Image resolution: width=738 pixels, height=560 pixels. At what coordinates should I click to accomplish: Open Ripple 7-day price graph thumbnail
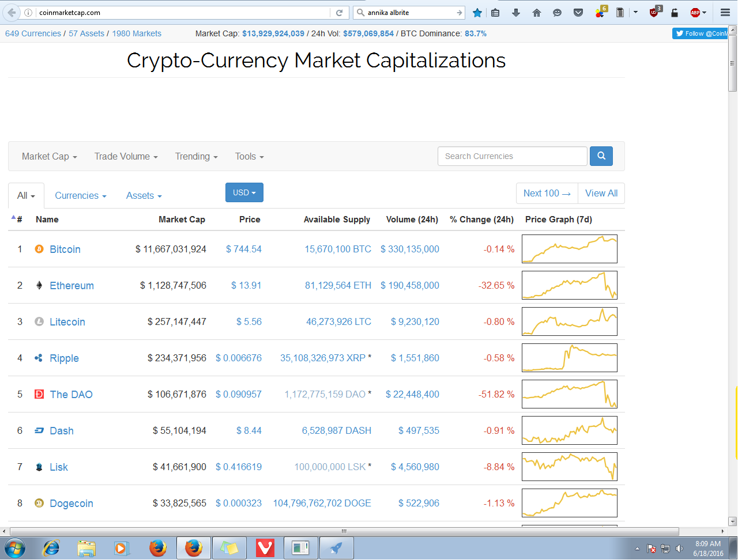pyautogui.click(x=570, y=358)
